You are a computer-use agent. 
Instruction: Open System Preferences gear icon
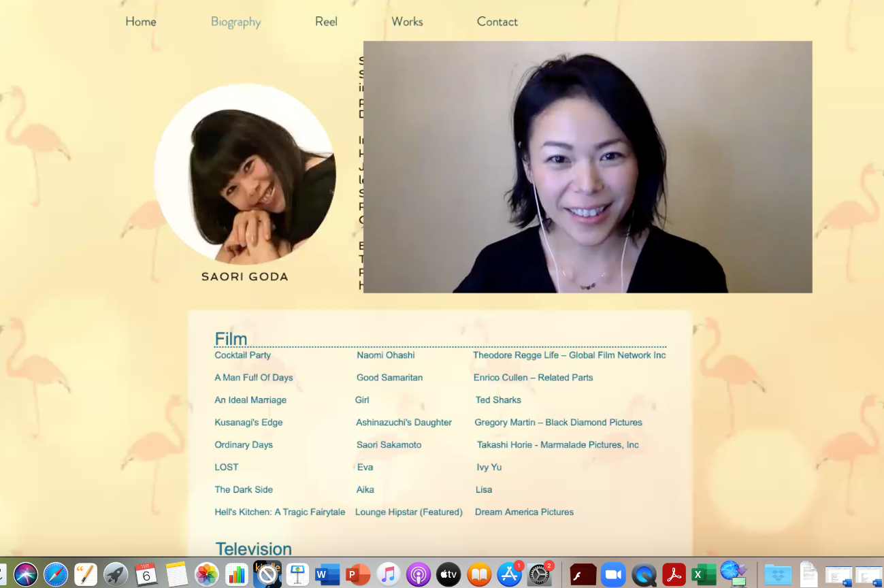point(540,574)
